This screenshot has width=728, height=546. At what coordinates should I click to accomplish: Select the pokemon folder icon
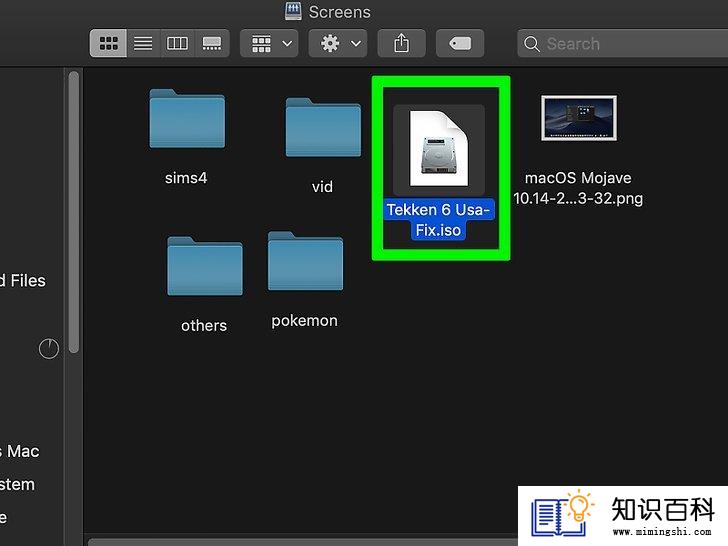click(306, 261)
